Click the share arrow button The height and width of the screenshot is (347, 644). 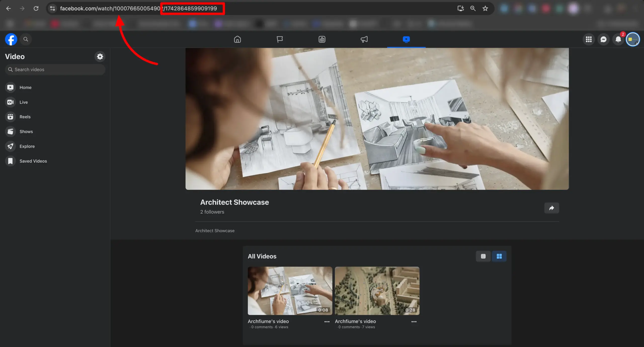point(551,208)
